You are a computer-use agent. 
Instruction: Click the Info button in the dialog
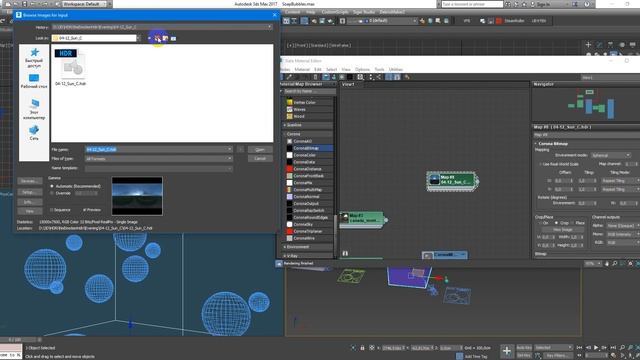point(29,202)
